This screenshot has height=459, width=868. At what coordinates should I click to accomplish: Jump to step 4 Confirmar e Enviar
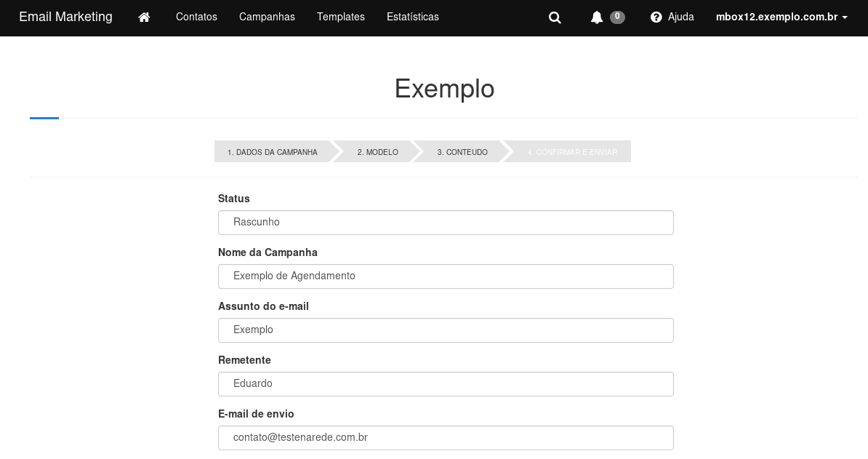(572, 152)
